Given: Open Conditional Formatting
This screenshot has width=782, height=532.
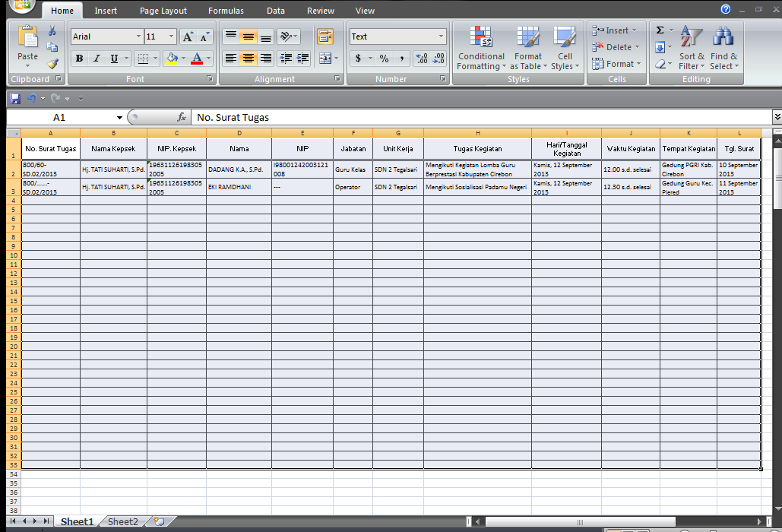Looking at the screenshot, I should [480, 47].
